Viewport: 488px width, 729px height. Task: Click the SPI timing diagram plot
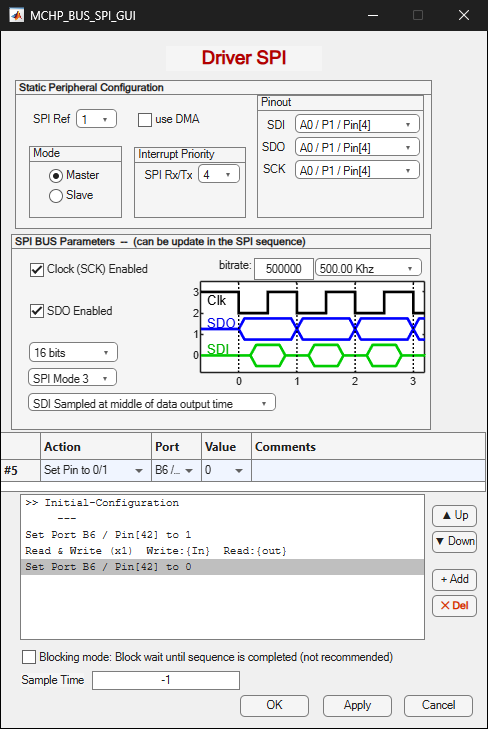click(x=312, y=327)
